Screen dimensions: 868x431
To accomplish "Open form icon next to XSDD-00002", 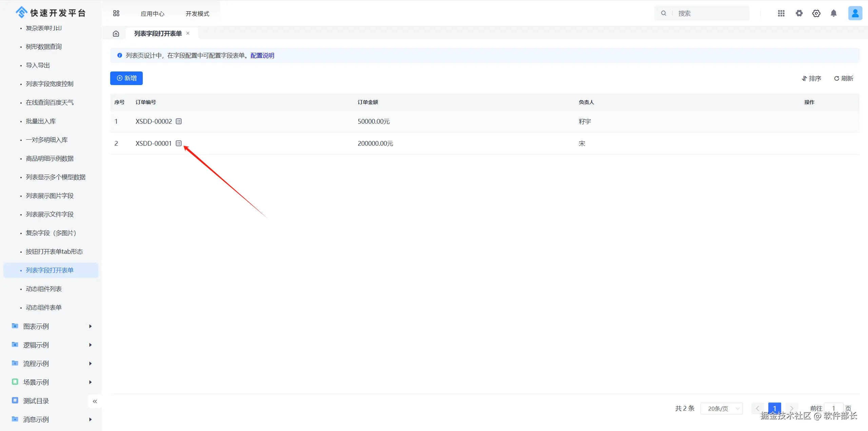I will pyautogui.click(x=179, y=121).
